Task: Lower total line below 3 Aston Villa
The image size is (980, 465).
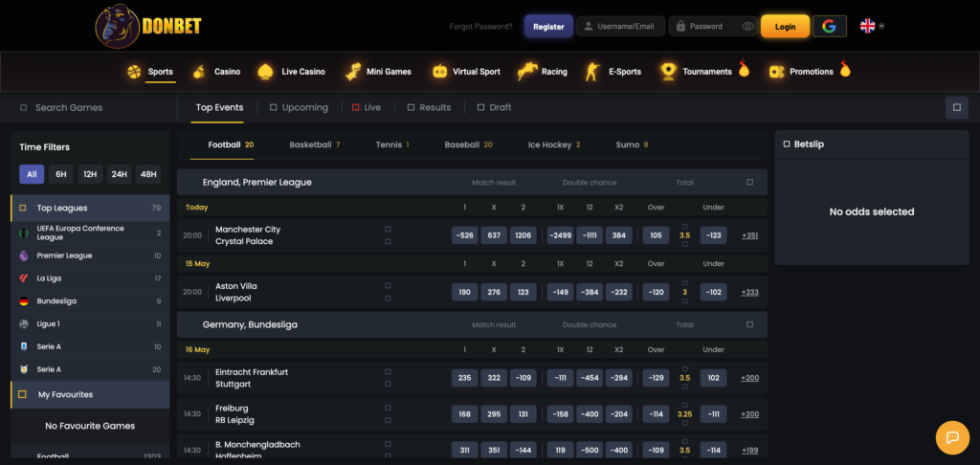Action: [x=685, y=301]
